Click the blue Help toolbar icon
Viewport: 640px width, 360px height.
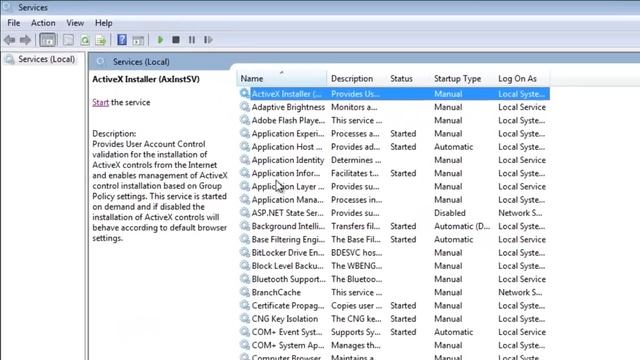pyautogui.click(x=122, y=40)
